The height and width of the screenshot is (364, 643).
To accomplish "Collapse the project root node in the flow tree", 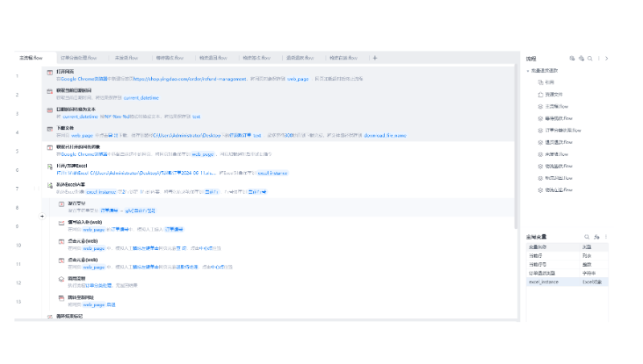I will (528, 71).
